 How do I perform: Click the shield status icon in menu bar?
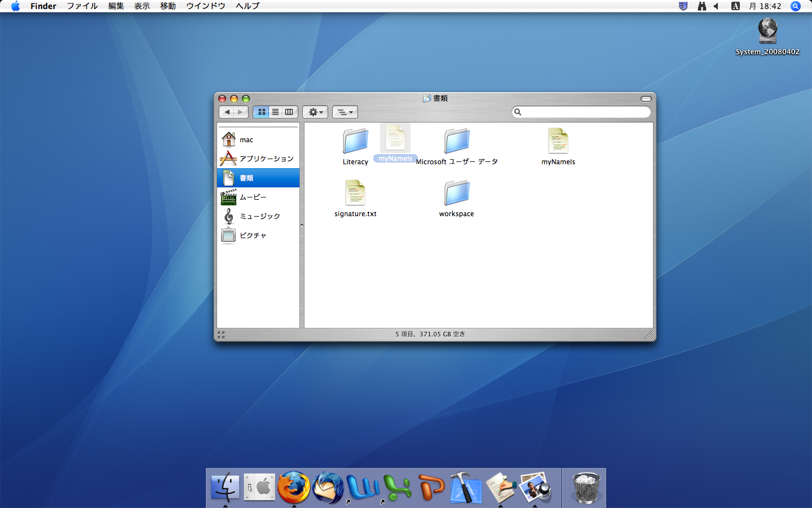tap(683, 6)
